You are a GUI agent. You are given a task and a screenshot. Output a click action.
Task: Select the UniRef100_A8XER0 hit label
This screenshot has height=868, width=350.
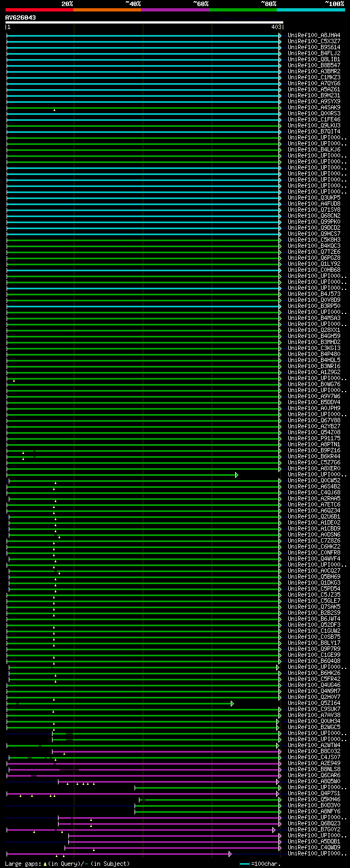click(314, 469)
